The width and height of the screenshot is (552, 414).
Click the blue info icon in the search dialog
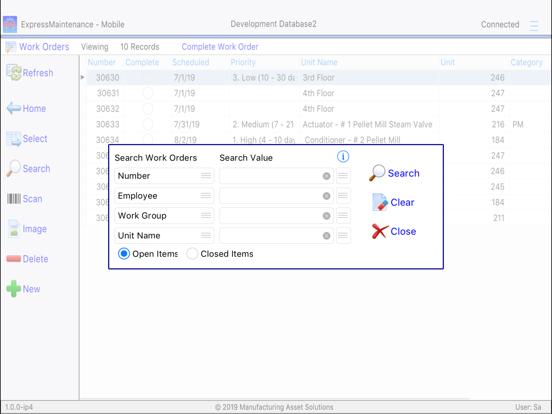coord(343,156)
